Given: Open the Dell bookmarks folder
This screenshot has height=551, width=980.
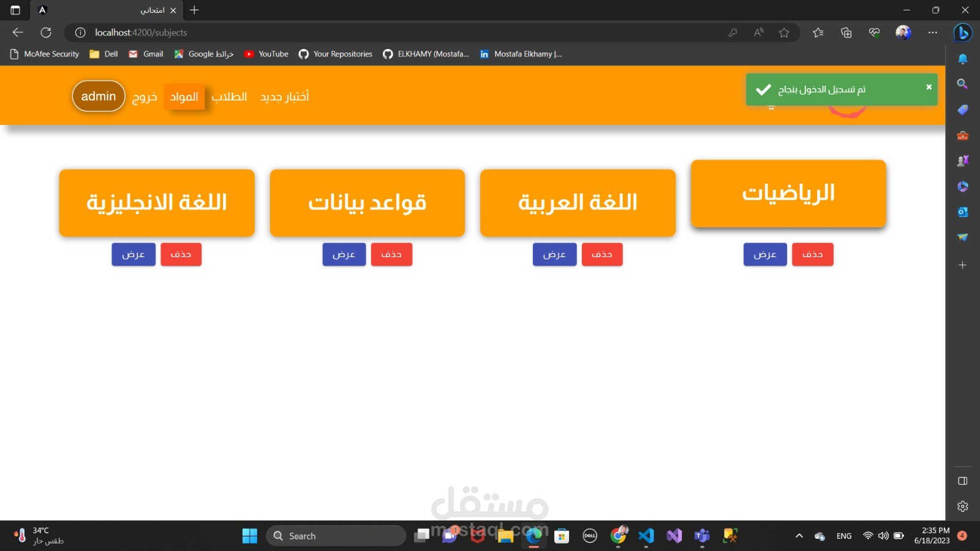Looking at the screenshot, I should click(x=104, y=54).
